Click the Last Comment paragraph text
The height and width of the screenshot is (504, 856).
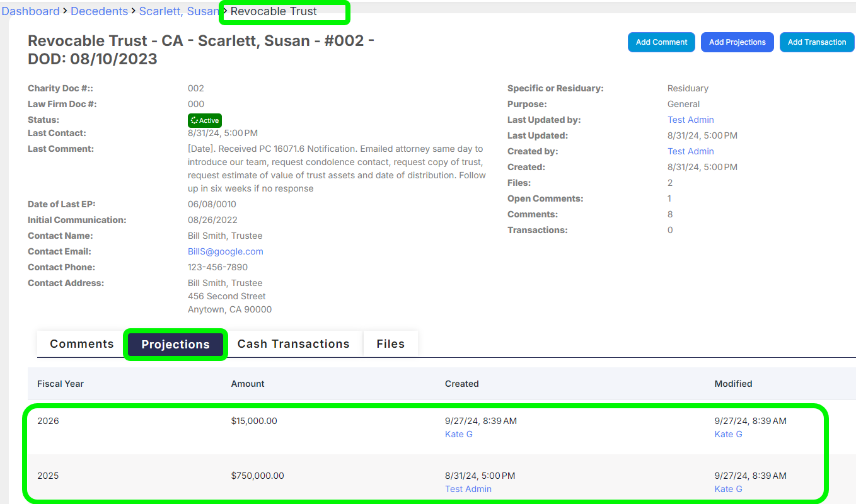337,169
